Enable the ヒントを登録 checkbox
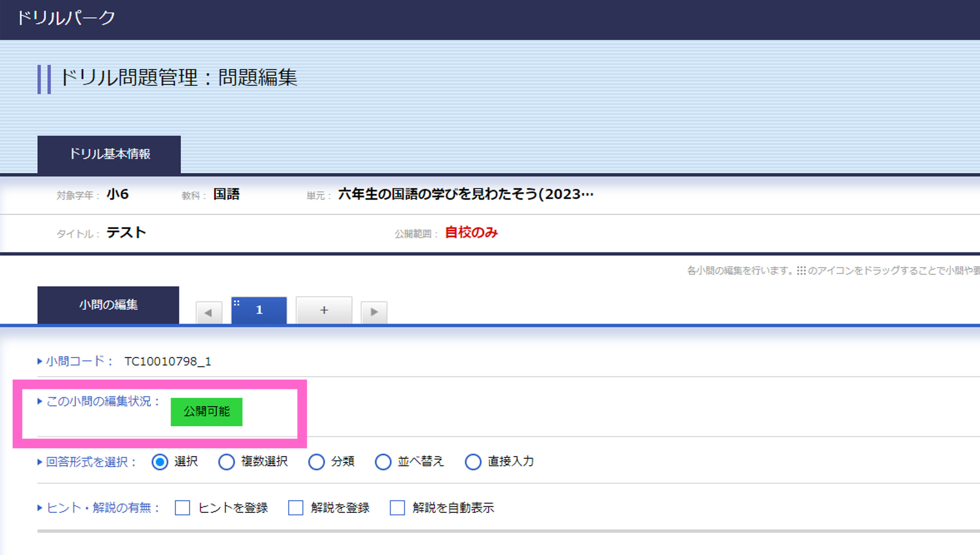The width and height of the screenshot is (980, 555). 182,508
